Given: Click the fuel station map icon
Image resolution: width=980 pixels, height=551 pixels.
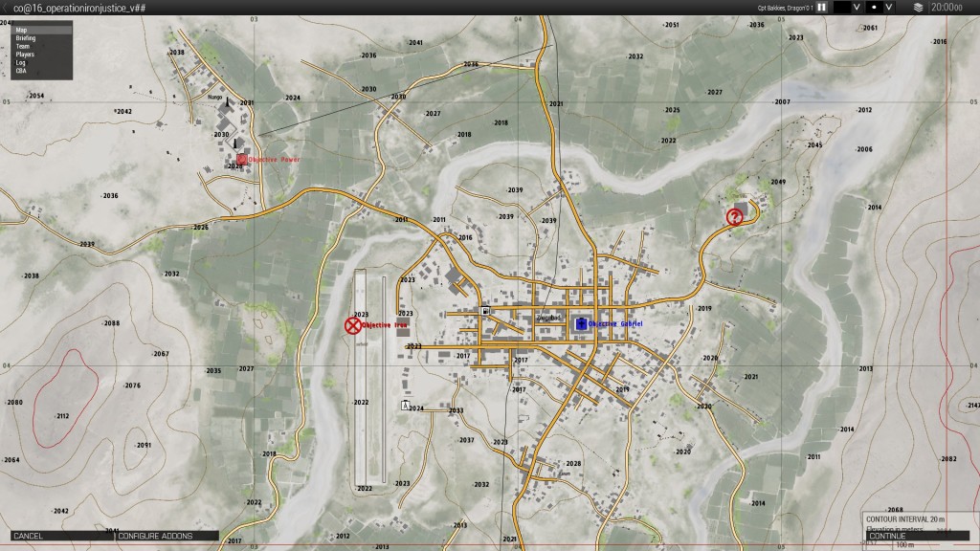Looking at the screenshot, I should 485,311.
